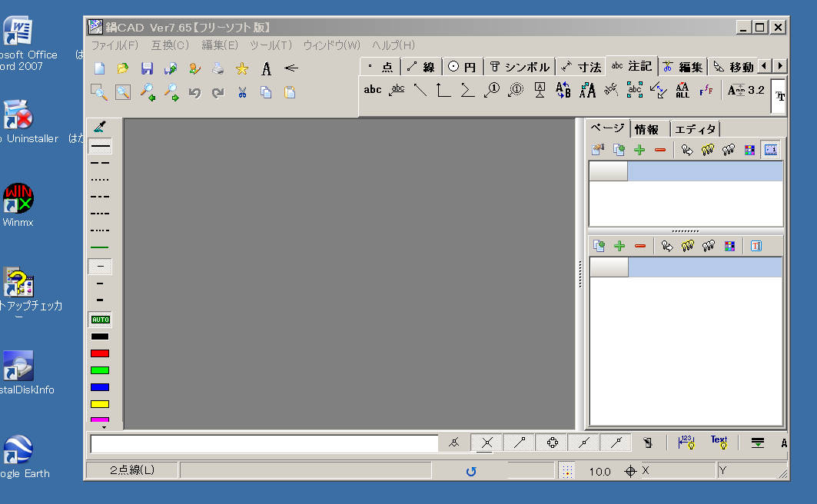Open Winmx desktop shortcut
Viewport: 817px width, 504px height.
point(18,204)
